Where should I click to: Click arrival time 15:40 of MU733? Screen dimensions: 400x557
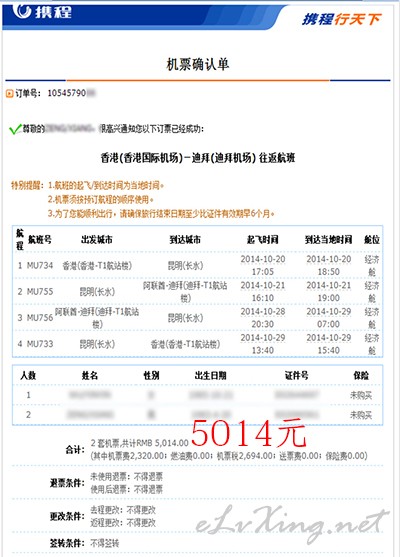click(x=329, y=351)
